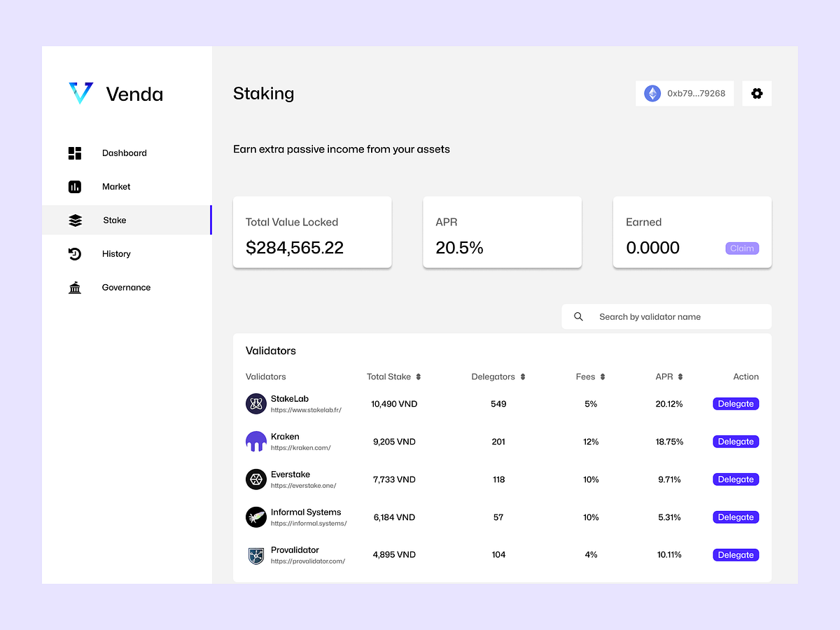Click the Ethereum icon in the wallet chip
The height and width of the screenshot is (630, 840).
pyautogui.click(x=652, y=93)
